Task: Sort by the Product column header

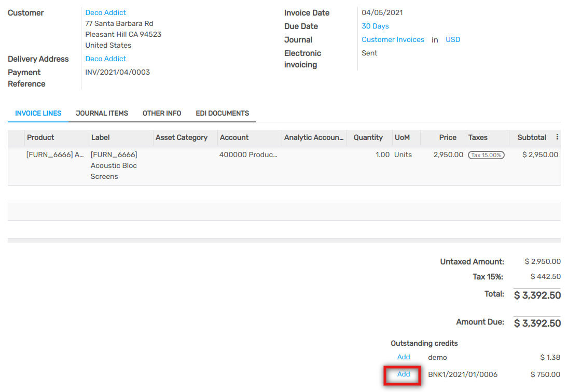Action: 40,137
